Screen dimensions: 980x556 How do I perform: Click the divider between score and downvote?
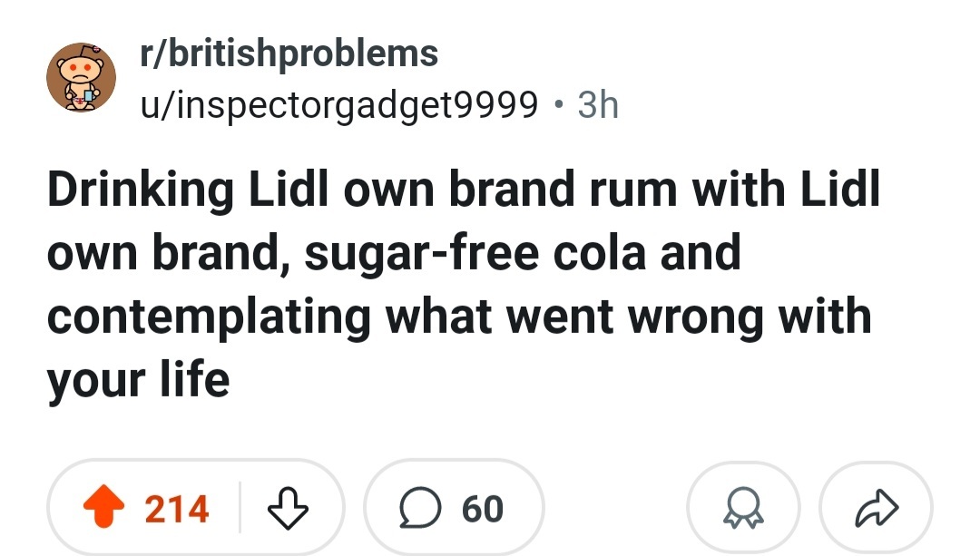tap(240, 508)
